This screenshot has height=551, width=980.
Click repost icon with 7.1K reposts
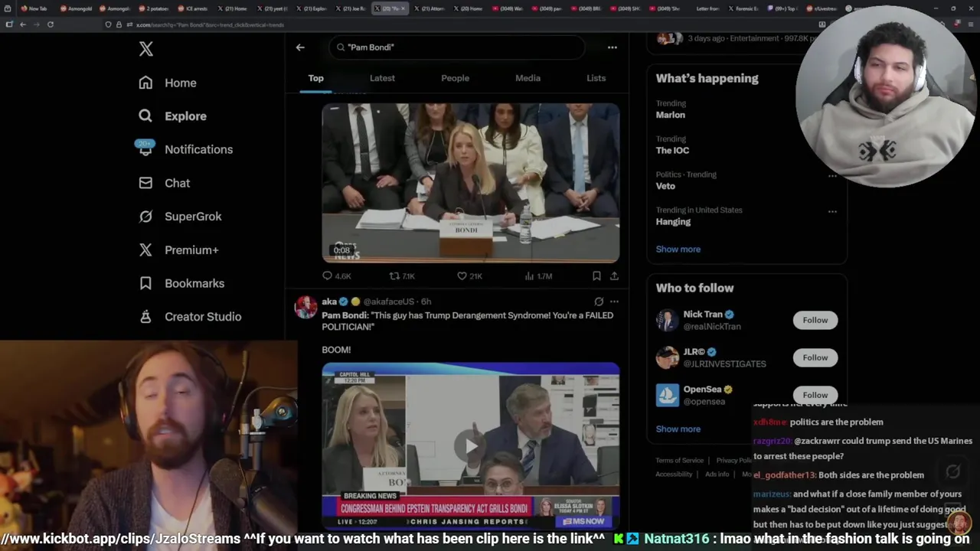tap(394, 276)
